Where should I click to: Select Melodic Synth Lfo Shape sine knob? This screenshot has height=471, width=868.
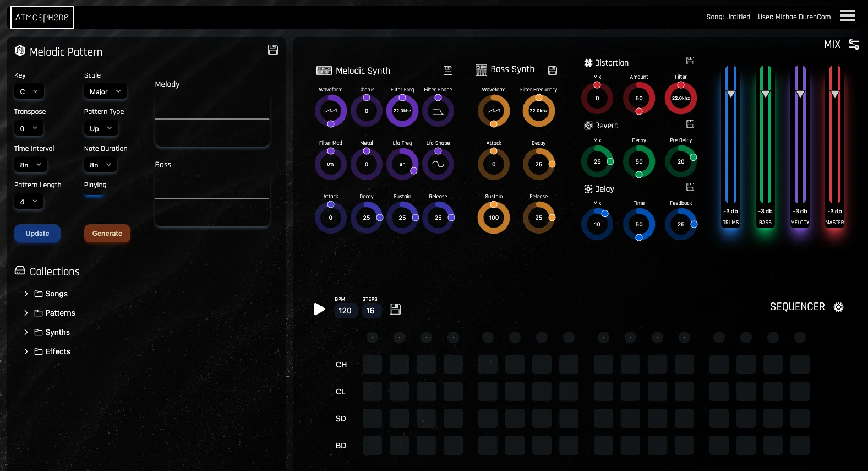[438, 164]
